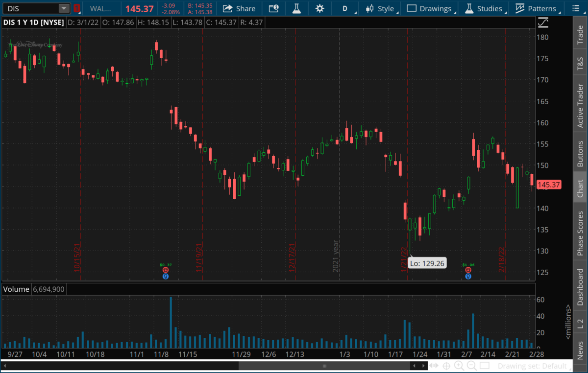Click the Share button label
588x373 pixels.
[245, 8]
